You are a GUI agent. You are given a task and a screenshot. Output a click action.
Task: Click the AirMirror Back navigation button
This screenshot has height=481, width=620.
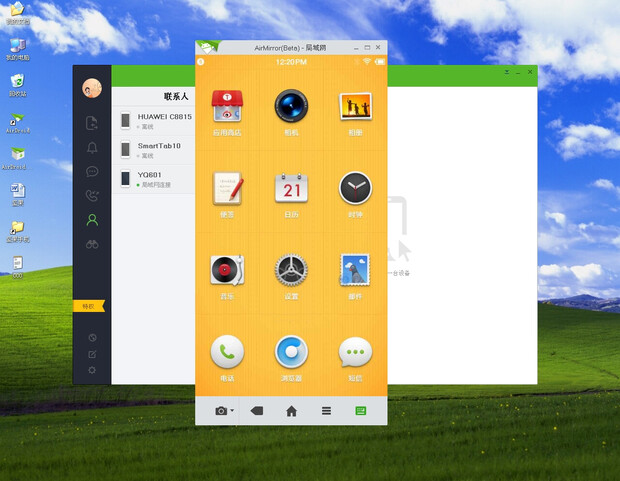(257, 411)
